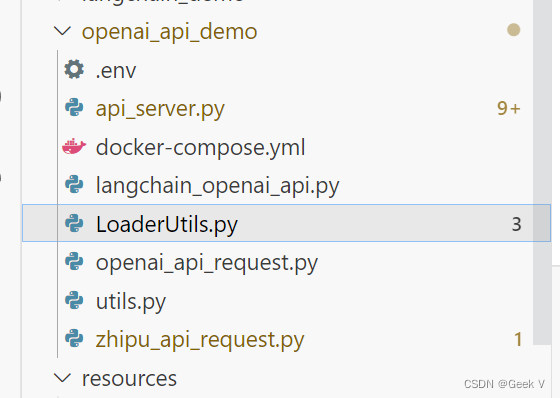This screenshot has width=560, height=398.
Task: Collapse the resources folder chevron
Action: pos(62,378)
